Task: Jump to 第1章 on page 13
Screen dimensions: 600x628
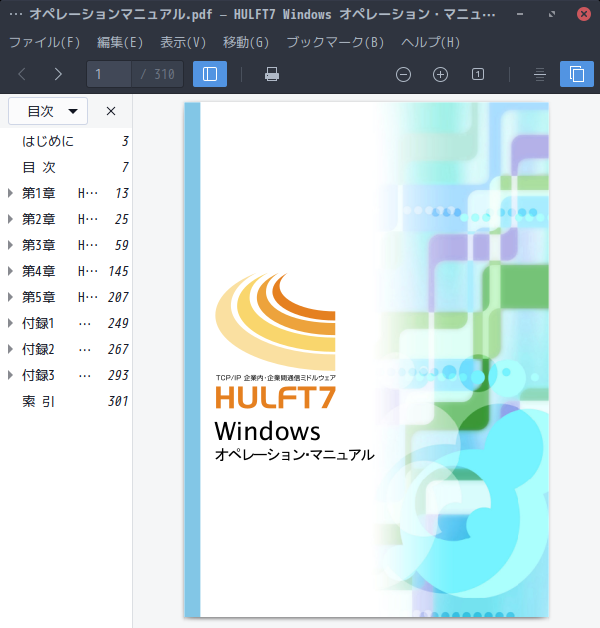Action: click(66, 193)
